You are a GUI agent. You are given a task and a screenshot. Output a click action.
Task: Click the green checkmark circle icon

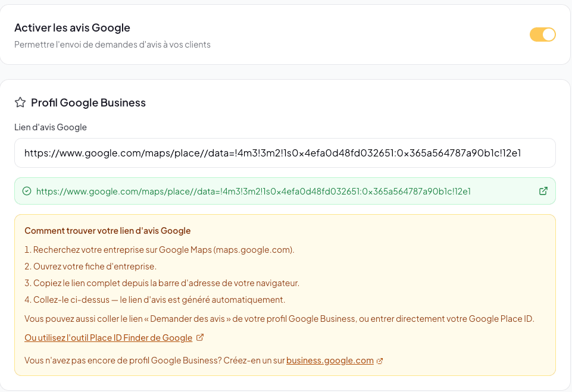pos(27,191)
